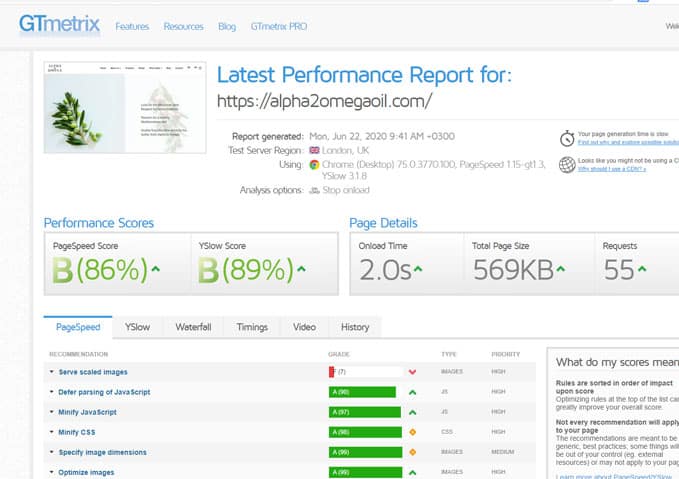Click the Performance Scores heading
This screenshot has width=679, height=479.
tap(99, 223)
